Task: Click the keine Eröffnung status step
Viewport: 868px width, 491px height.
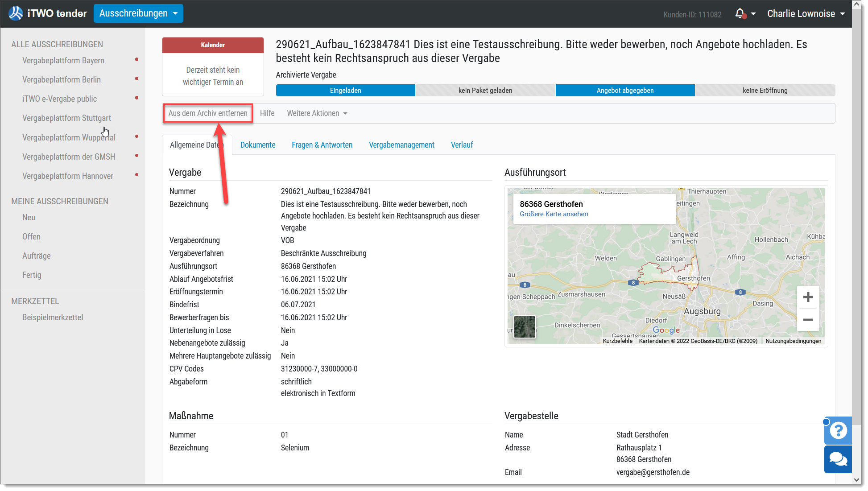Action: [x=765, y=91]
